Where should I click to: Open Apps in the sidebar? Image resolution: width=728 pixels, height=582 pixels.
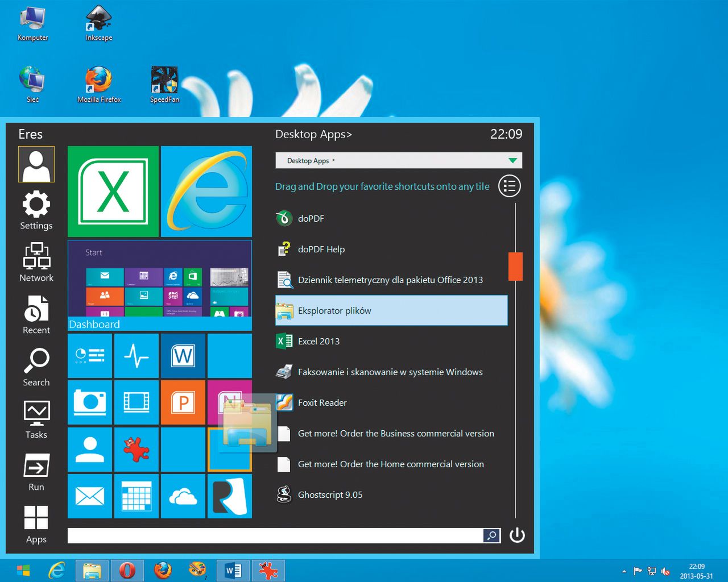point(36,524)
